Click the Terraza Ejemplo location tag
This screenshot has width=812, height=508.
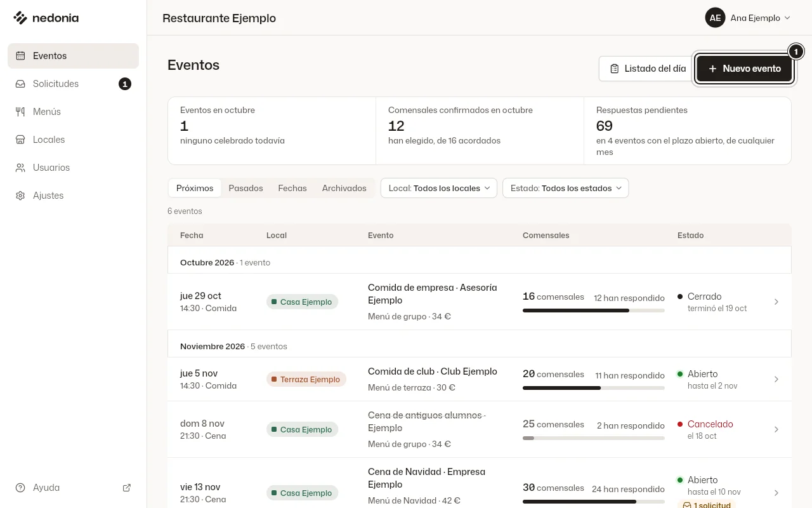pyautogui.click(x=306, y=379)
